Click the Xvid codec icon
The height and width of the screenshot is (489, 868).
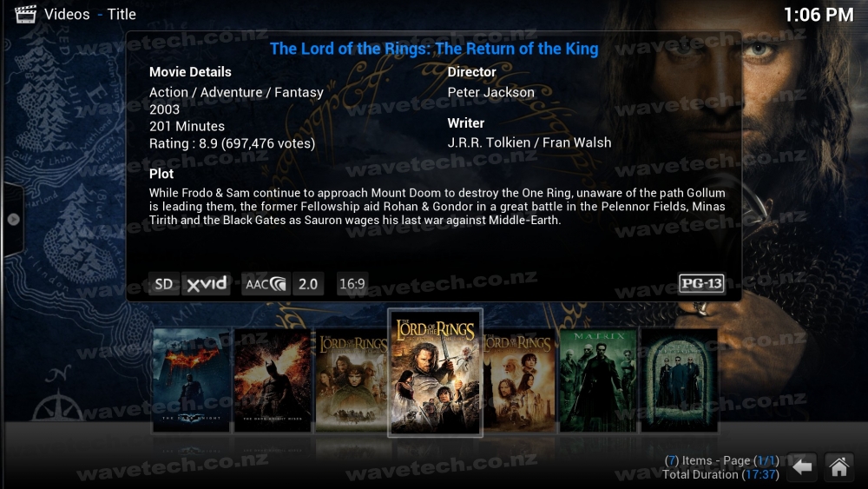tap(206, 284)
